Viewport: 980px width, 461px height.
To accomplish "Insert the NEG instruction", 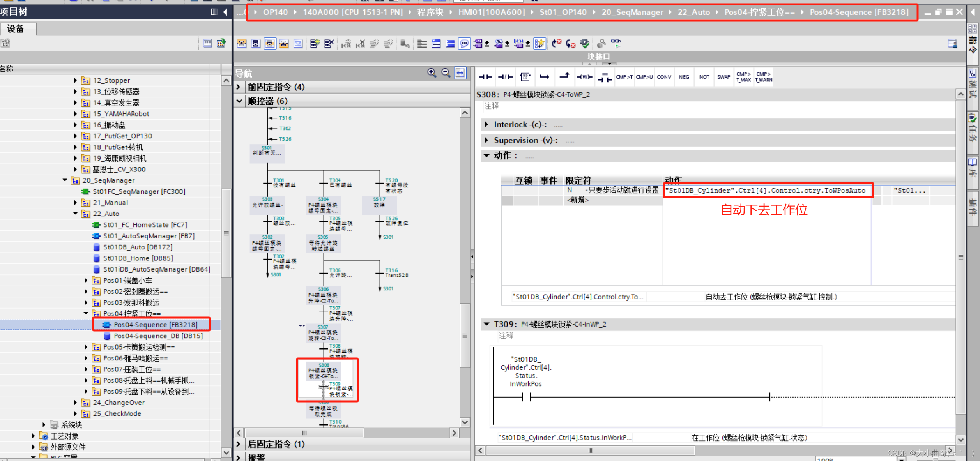I will (684, 77).
